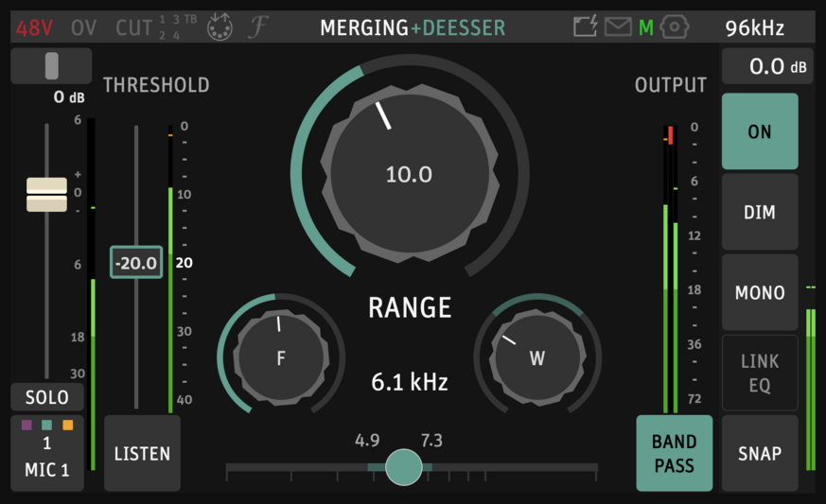This screenshot has width=826, height=504.
Task: Click the 0 dB fader gain readout
Action: [x=68, y=96]
